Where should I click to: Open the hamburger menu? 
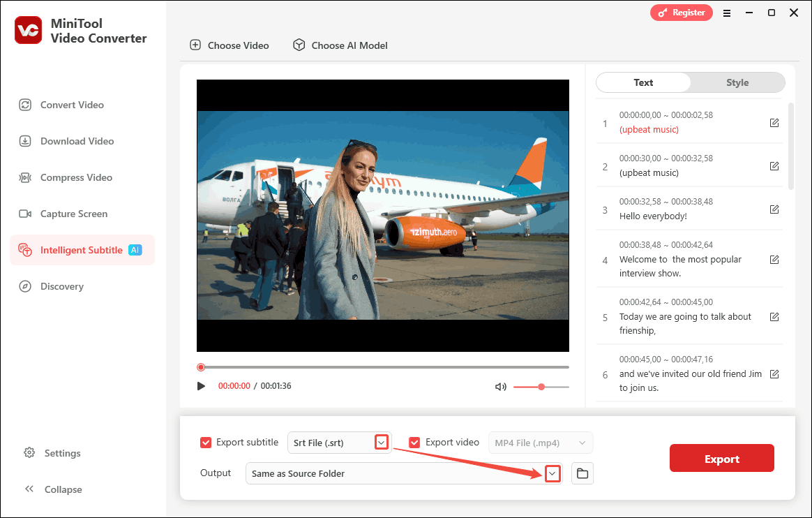coord(726,13)
